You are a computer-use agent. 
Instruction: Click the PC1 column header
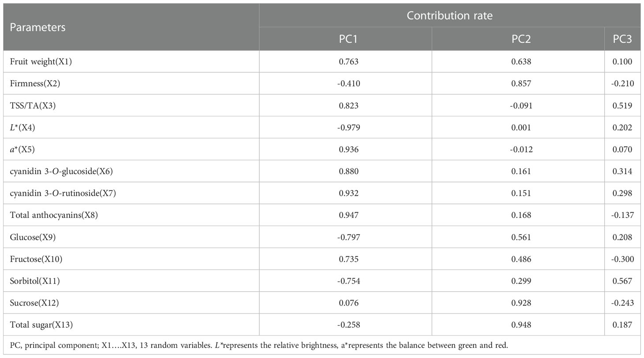point(348,39)
